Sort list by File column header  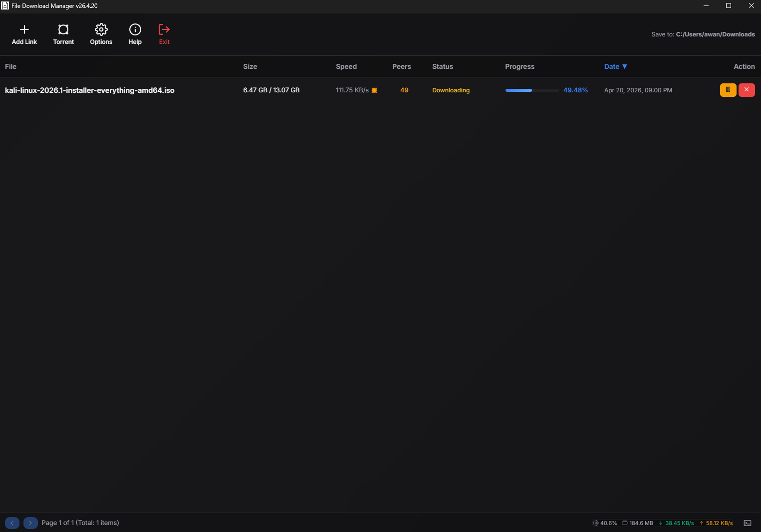tap(10, 66)
